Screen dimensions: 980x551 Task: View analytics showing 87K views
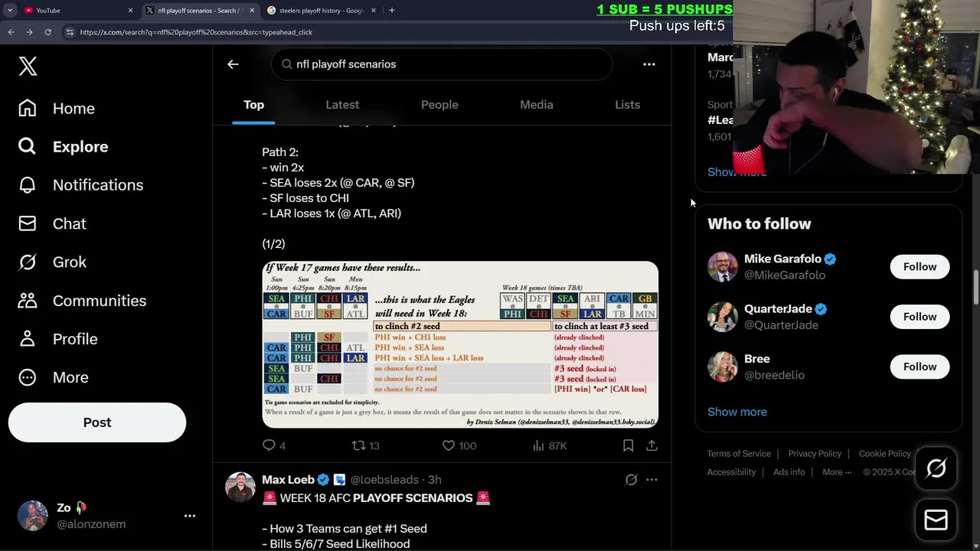point(549,445)
